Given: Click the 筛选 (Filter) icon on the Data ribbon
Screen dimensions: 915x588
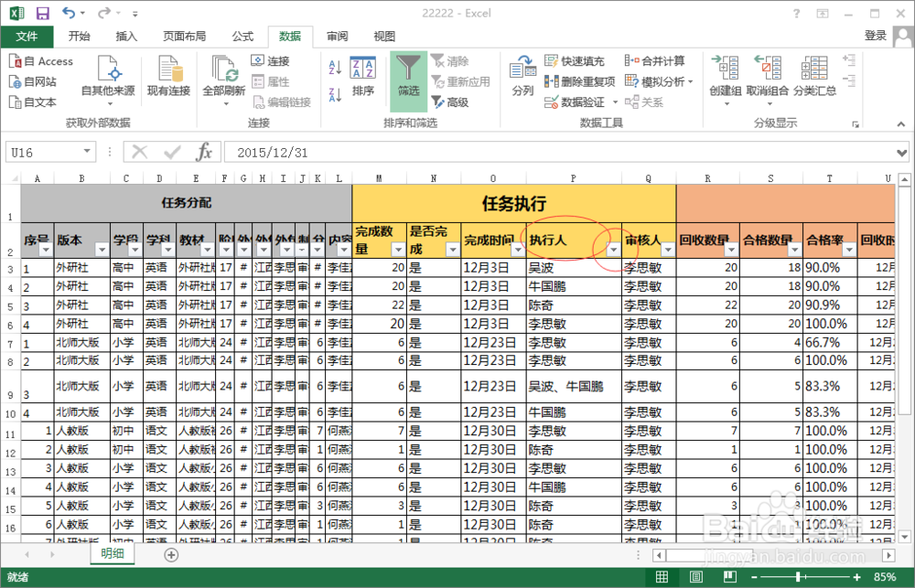Looking at the screenshot, I should [409, 78].
